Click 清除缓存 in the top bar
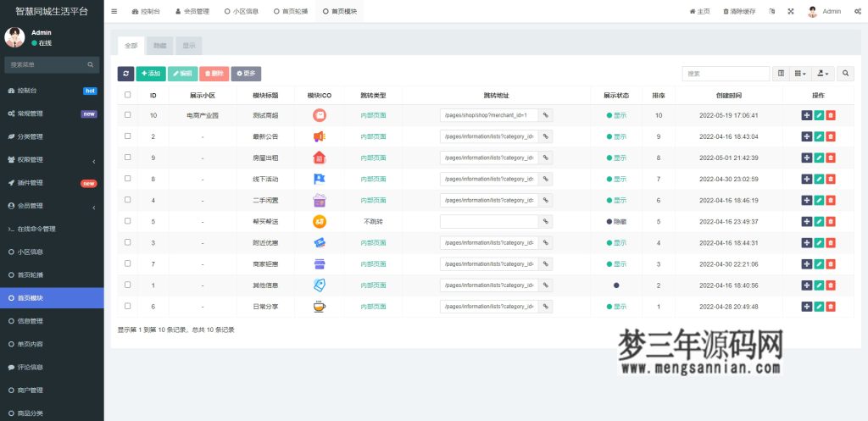The width and height of the screenshot is (868, 421). click(x=739, y=11)
